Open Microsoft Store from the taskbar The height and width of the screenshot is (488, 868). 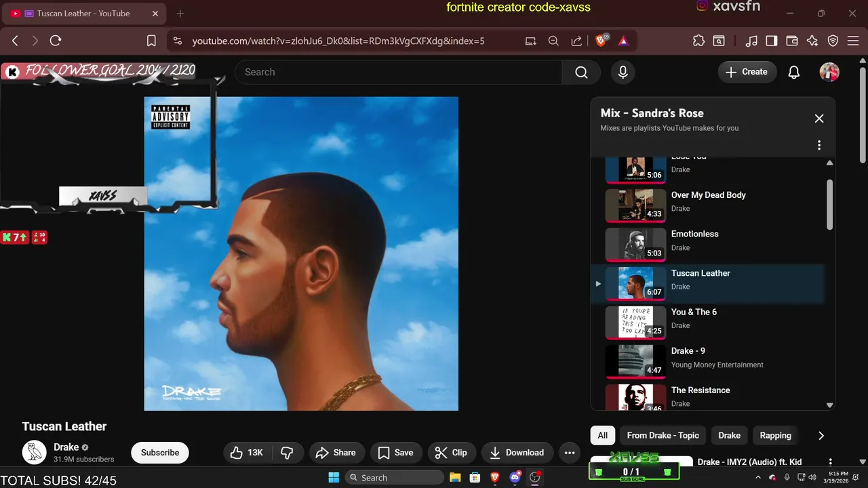pyautogui.click(x=475, y=477)
